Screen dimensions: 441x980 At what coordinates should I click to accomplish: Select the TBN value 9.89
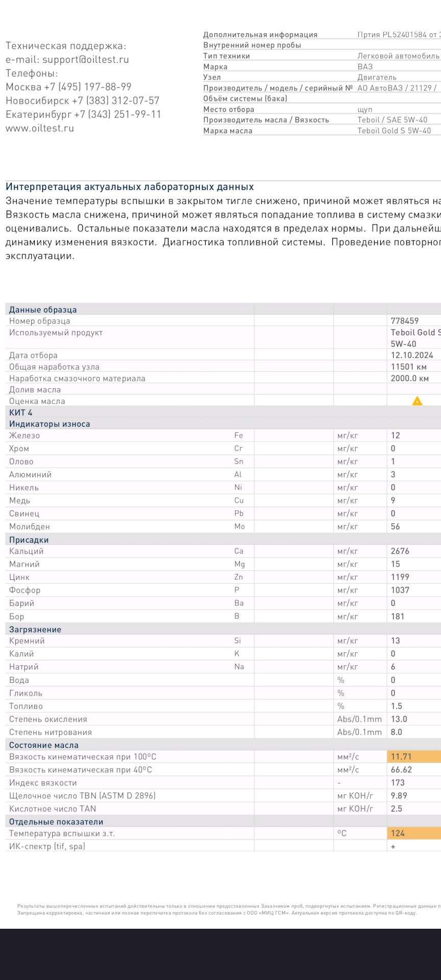(x=399, y=796)
